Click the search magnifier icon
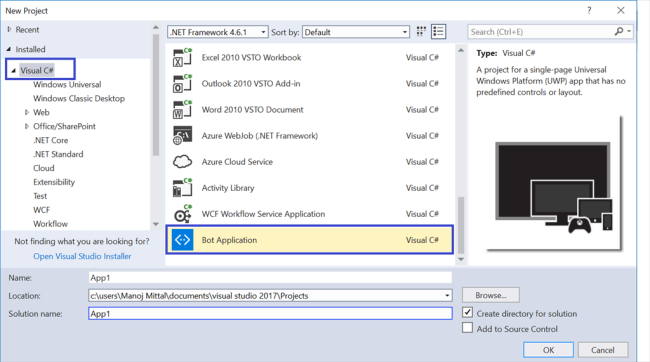This screenshot has height=362, width=650. [x=618, y=32]
